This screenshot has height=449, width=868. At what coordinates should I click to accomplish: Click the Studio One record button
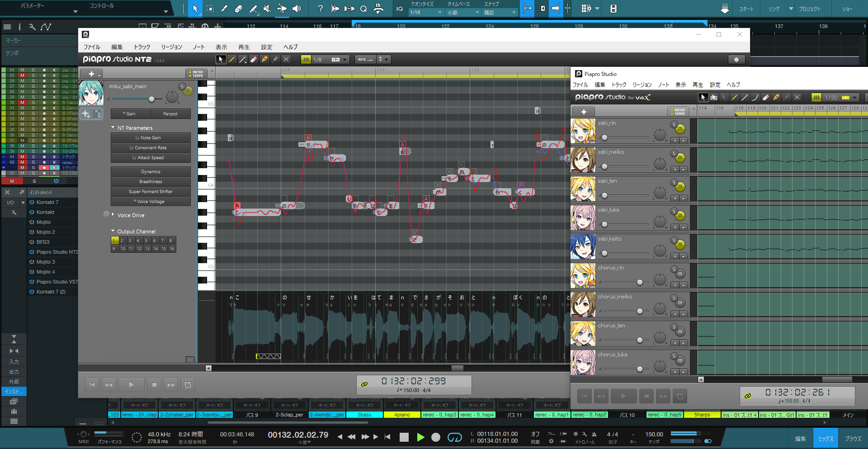click(436, 437)
